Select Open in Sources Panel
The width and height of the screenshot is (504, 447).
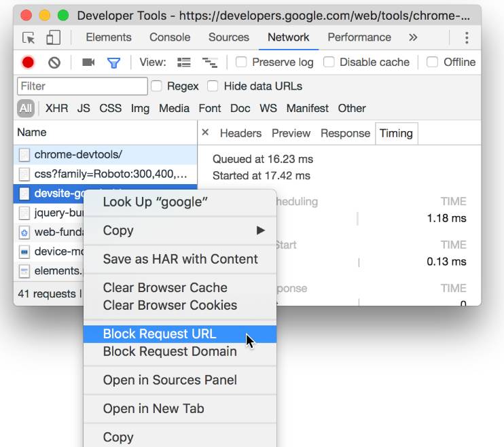170,380
